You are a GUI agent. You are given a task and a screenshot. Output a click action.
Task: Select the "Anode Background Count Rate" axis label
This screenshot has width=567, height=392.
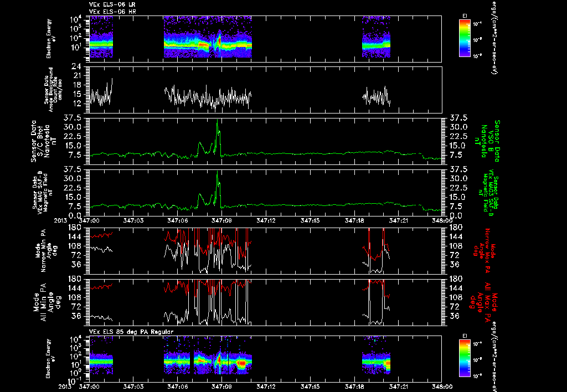(54, 89)
